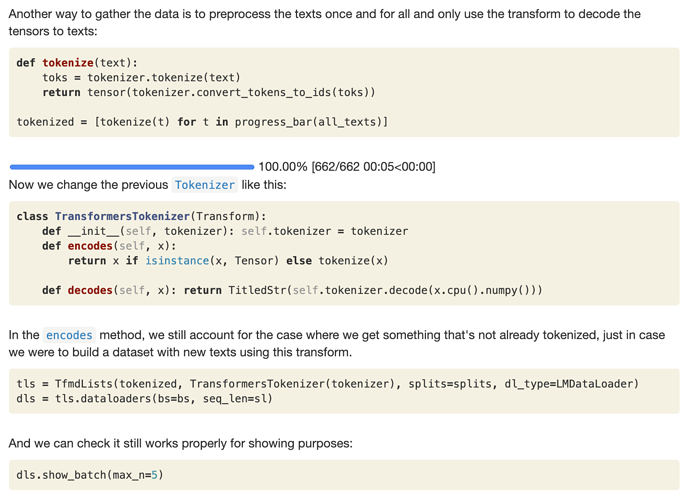This screenshot has height=500, width=687.
Task: Click the tokenized list comprehension line
Action: [x=202, y=122]
